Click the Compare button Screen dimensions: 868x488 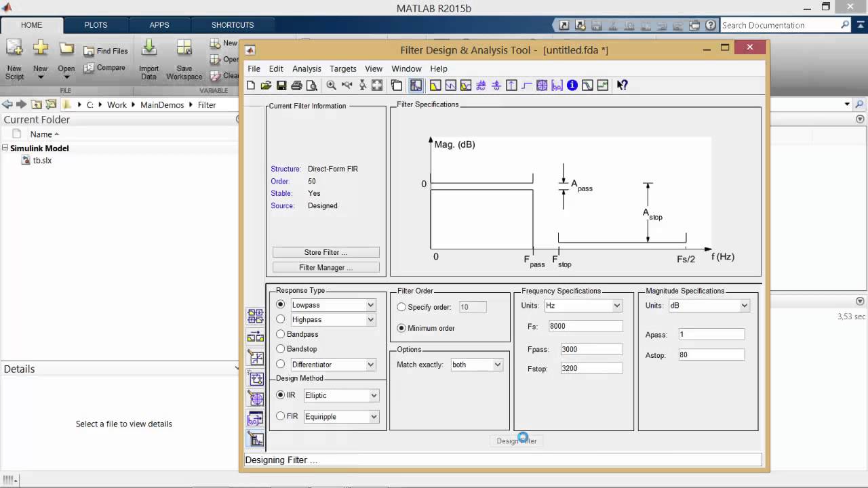(x=104, y=68)
